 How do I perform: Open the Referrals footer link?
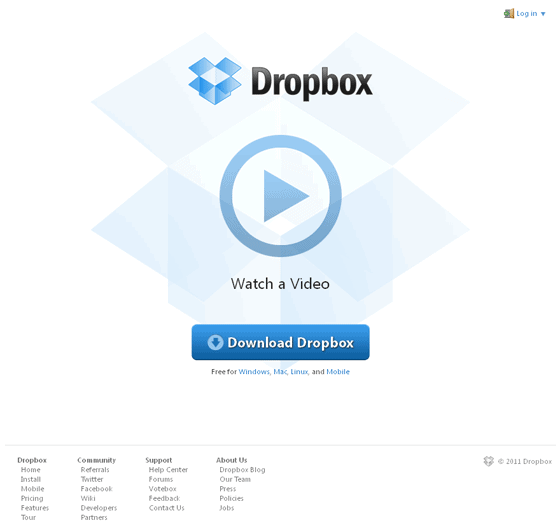(x=95, y=470)
